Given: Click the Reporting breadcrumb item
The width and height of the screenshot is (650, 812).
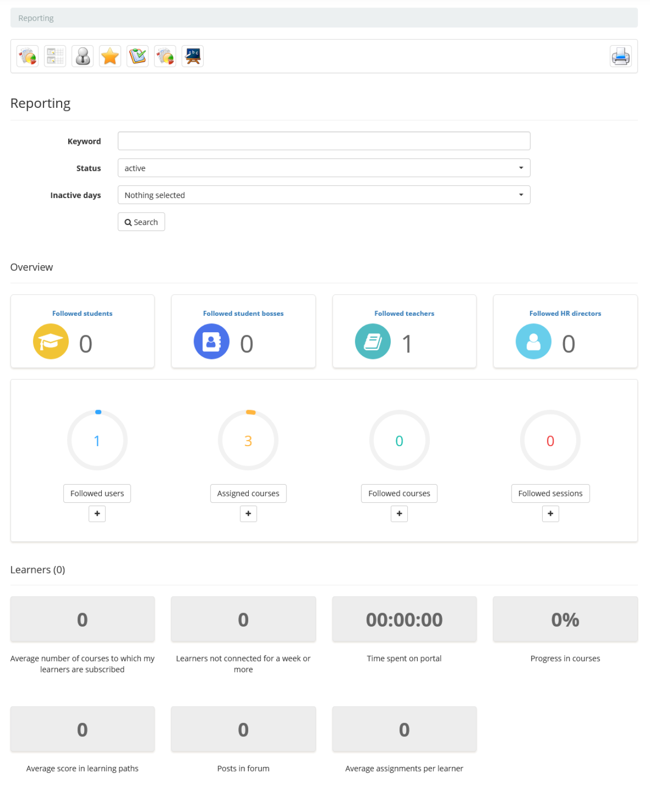Looking at the screenshot, I should coord(36,18).
